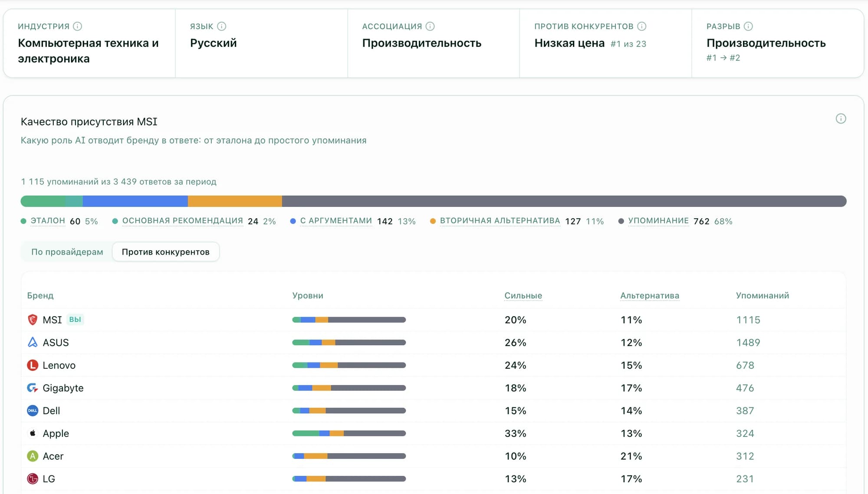Click the MSI levels bar
Viewport: 868px width, 494px height.
[x=349, y=320]
